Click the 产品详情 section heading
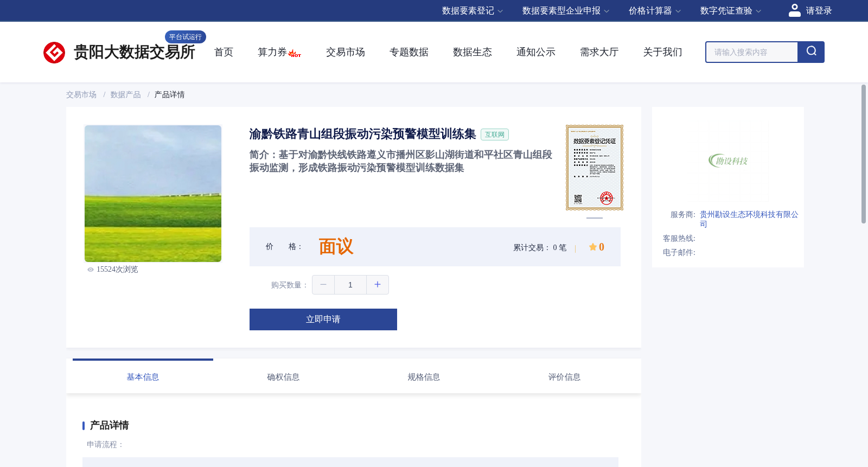Screen dimensions: 868x467 [109, 425]
